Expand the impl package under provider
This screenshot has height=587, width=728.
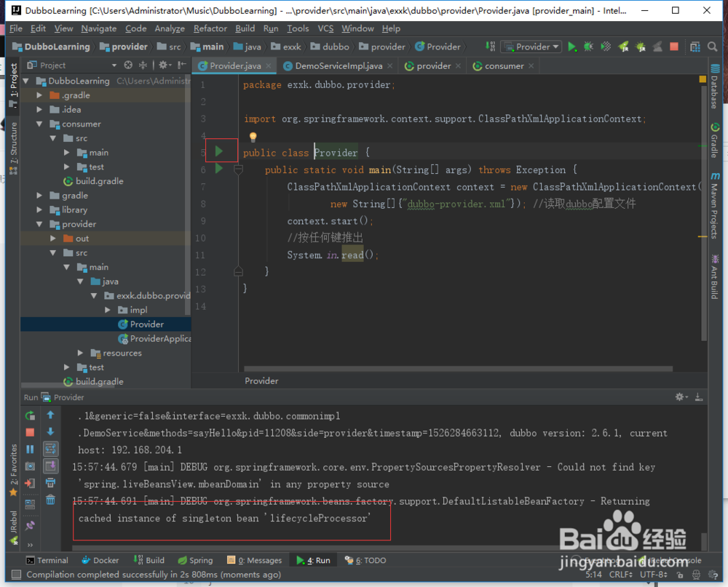pyautogui.click(x=107, y=309)
